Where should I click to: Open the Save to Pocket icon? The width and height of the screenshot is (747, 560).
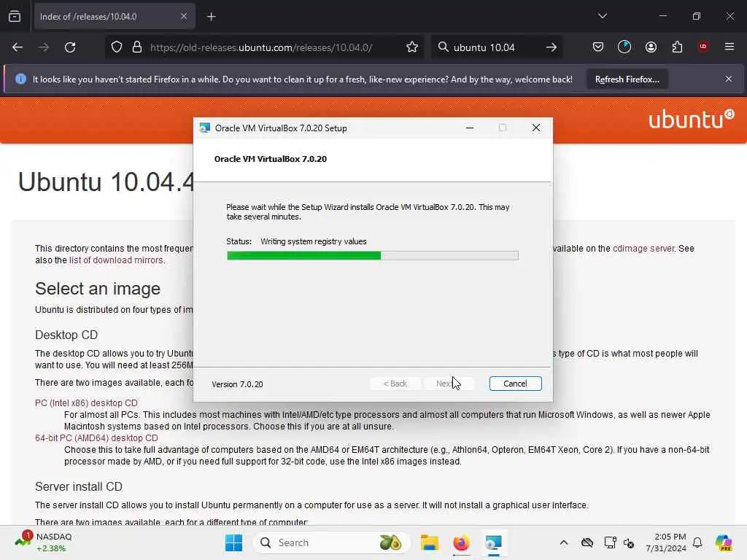598,47
